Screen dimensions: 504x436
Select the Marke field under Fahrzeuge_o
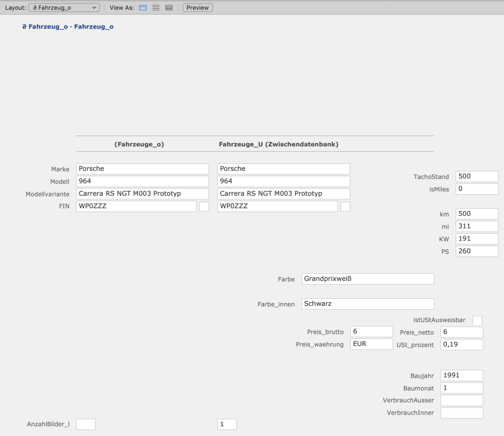142,169
